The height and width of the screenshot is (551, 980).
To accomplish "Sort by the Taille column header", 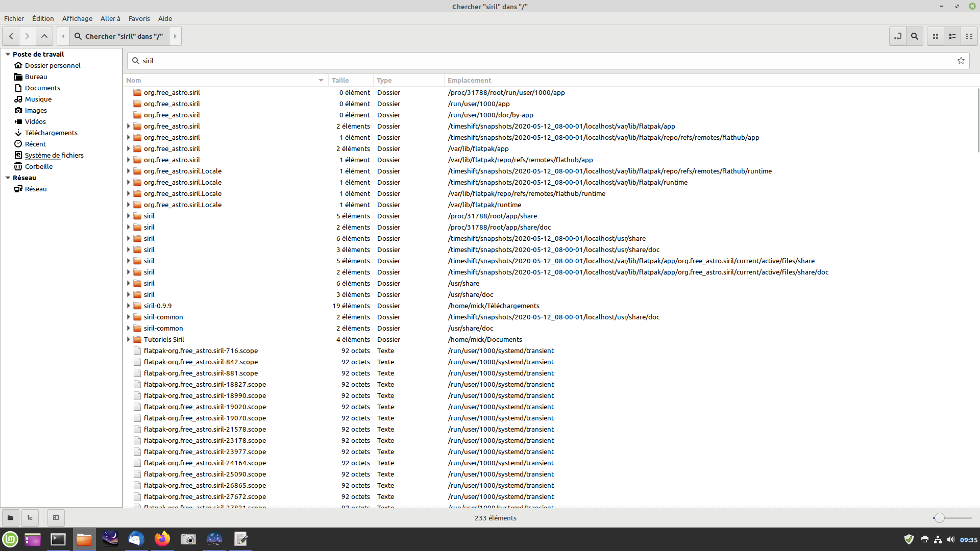I will tap(340, 80).
